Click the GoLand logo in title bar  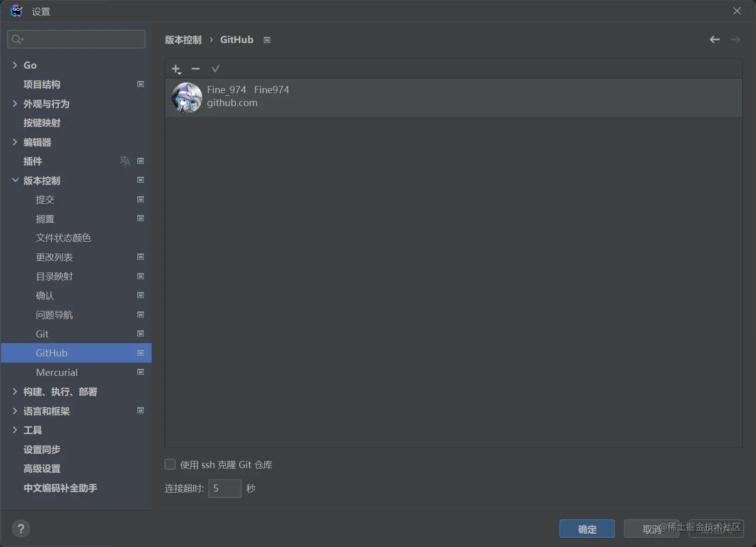(x=16, y=11)
